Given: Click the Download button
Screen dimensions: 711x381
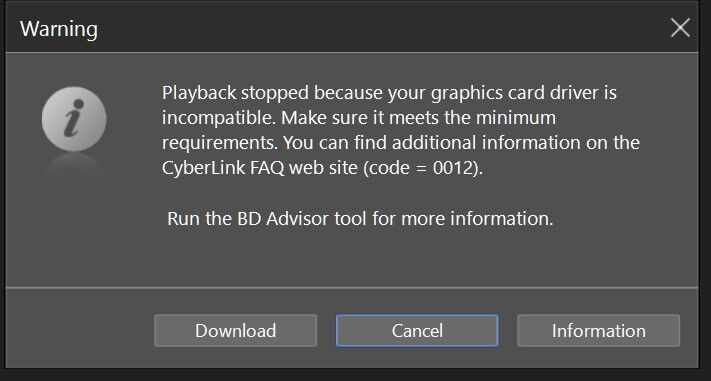Looking at the screenshot, I should click(x=235, y=331).
